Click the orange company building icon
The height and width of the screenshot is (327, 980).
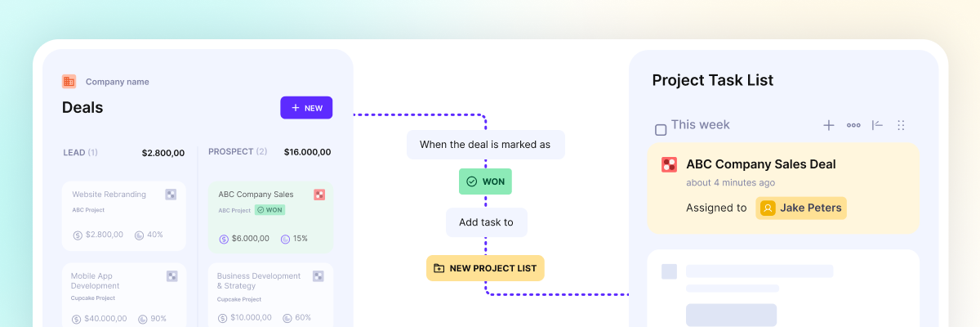(x=69, y=82)
